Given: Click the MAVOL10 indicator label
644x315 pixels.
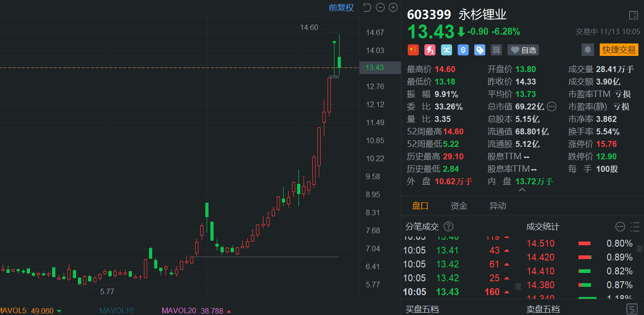Looking at the screenshot, I should tap(117, 311).
